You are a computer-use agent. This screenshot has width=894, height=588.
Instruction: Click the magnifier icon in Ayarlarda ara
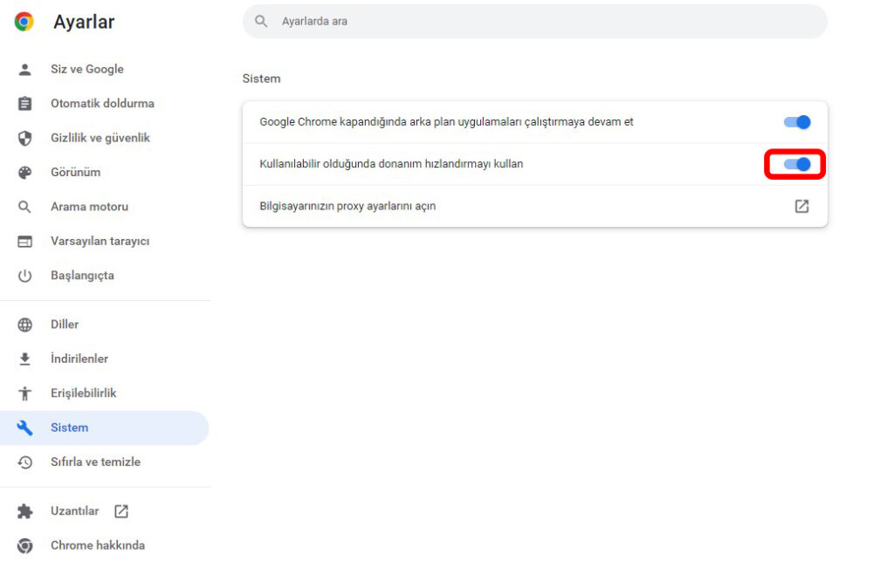[x=261, y=21]
